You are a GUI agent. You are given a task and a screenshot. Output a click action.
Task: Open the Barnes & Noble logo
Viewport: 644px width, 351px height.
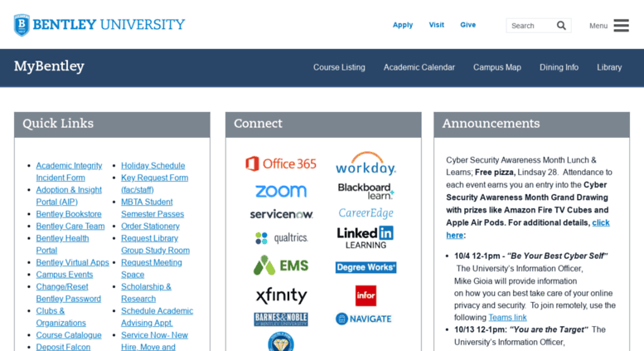point(281,319)
